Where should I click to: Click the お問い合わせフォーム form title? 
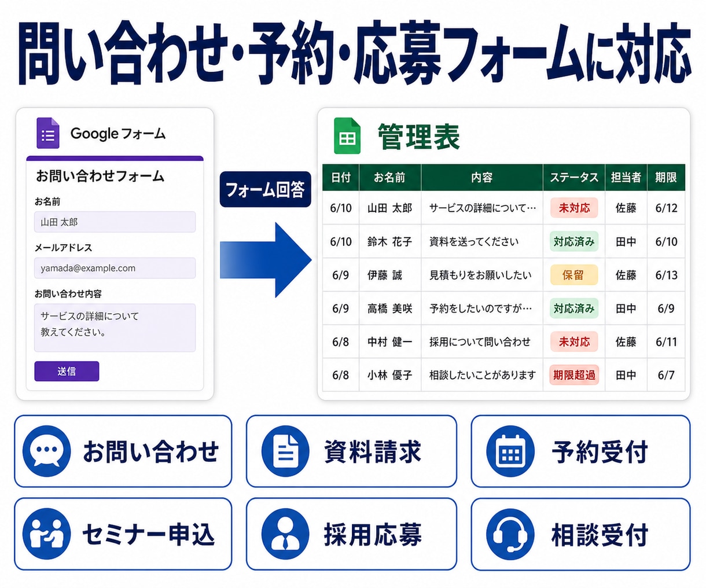coord(100,176)
